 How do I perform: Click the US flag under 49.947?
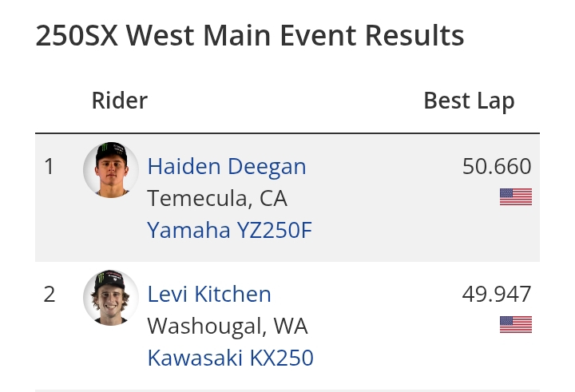(x=515, y=324)
